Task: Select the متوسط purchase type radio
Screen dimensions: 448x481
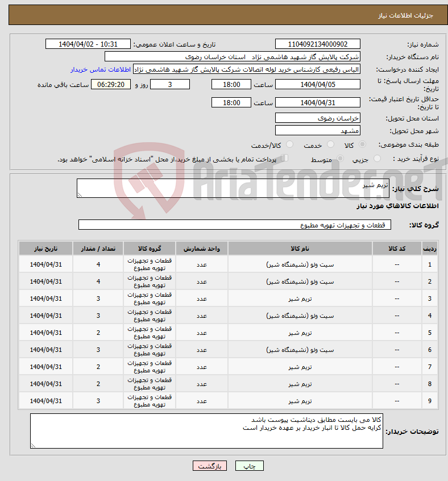Action: (340, 159)
